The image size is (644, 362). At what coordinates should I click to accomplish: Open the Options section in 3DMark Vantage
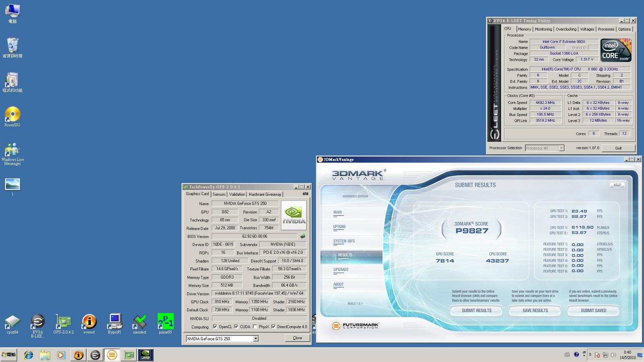click(339, 227)
